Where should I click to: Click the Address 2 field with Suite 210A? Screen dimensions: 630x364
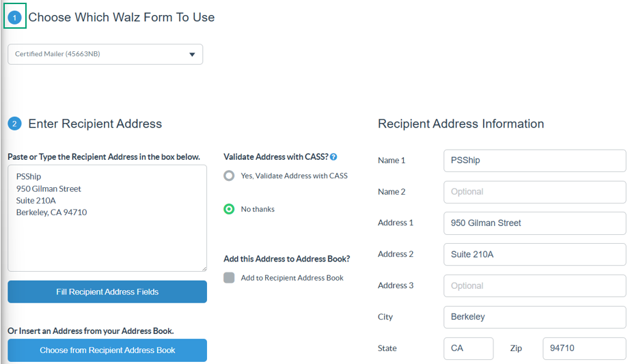tap(535, 254)
